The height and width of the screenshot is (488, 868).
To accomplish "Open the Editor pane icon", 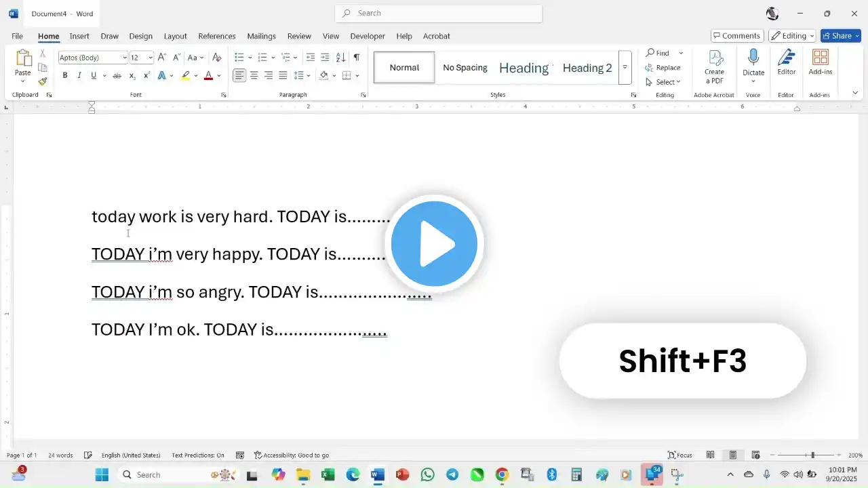I will point(787,58).
